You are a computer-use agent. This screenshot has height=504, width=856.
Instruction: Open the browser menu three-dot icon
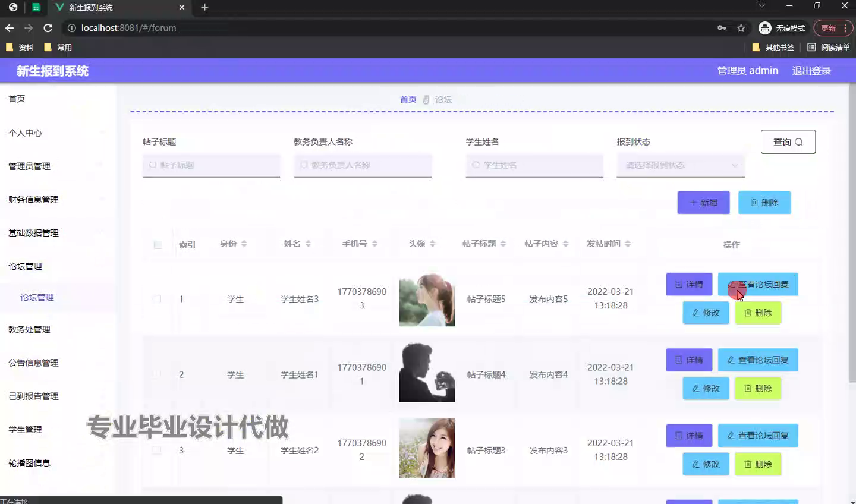click(845, 28)
